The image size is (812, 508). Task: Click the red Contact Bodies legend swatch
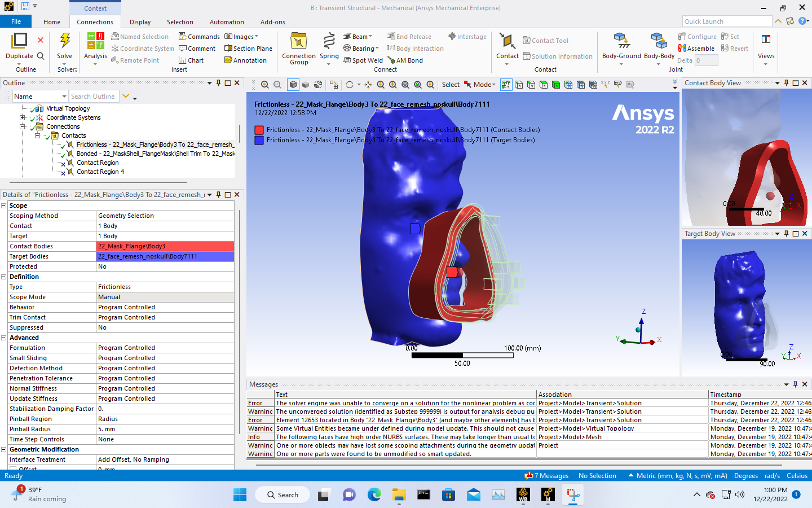(x=259, y=130)
